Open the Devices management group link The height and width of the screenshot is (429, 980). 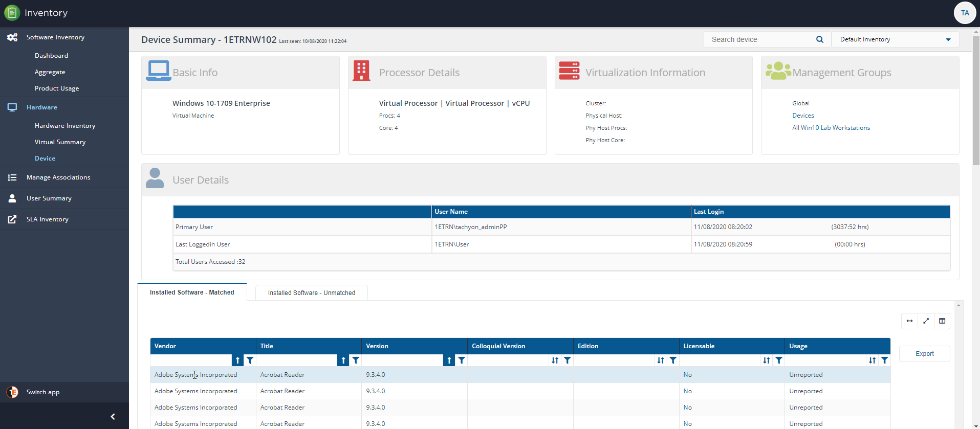[803, 116]
